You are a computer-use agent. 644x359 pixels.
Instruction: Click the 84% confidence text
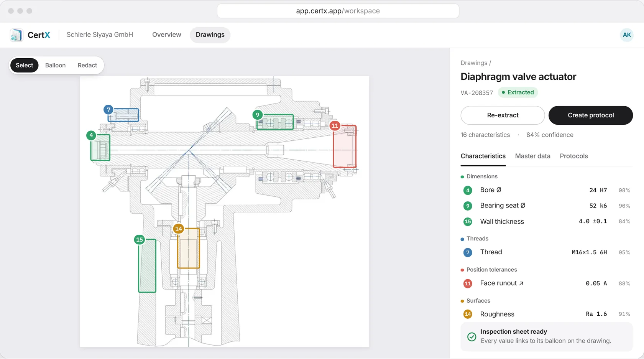[550, 135]
